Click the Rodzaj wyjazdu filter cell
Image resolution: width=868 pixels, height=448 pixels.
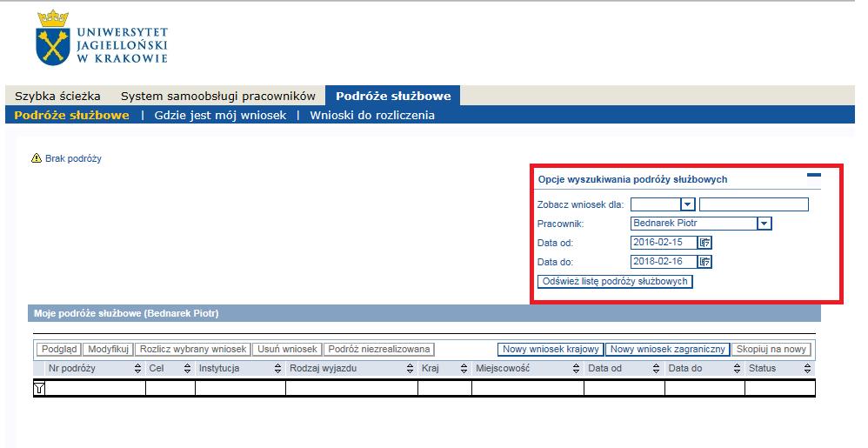[351, 388]
